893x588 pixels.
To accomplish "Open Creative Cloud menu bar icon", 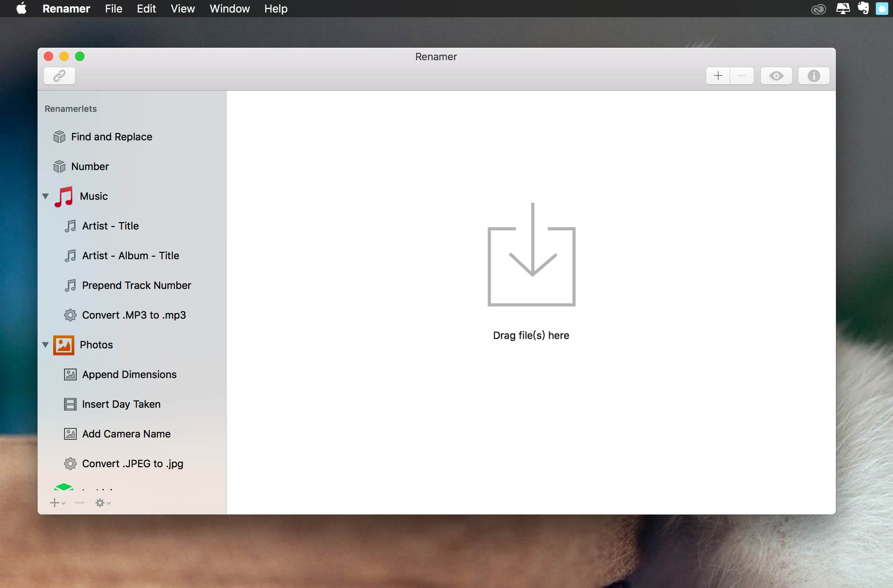I will coord(818,9).
